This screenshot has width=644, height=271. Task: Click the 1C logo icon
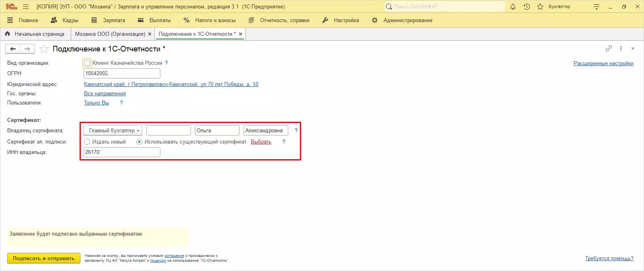pyautogui.click(x=11, y=6)
